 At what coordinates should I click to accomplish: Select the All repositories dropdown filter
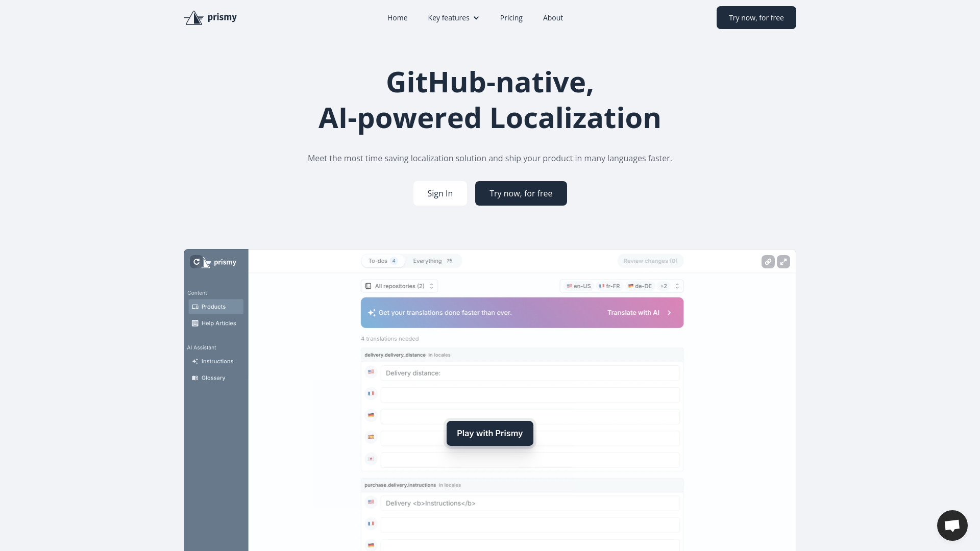(x=399, y=286)
